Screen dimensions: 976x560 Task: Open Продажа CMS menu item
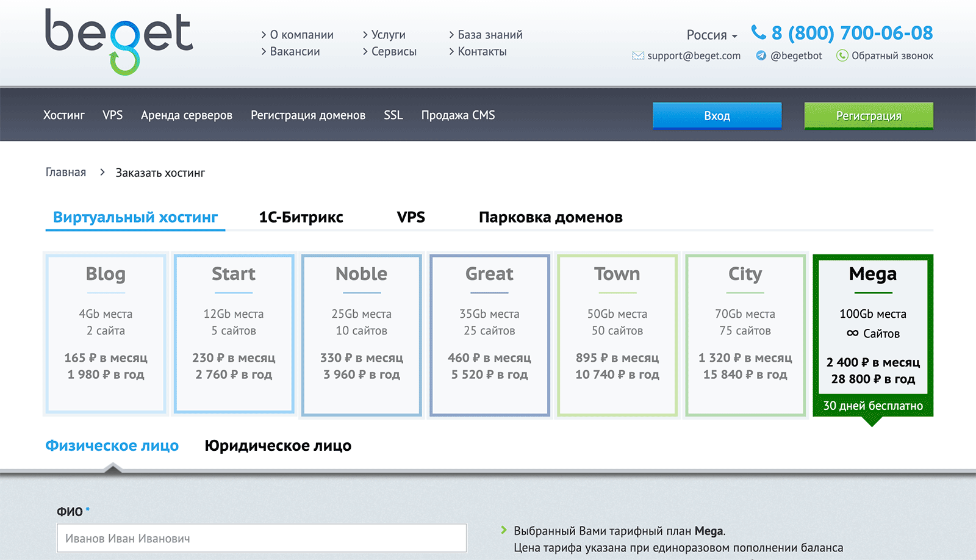[458, 115]
